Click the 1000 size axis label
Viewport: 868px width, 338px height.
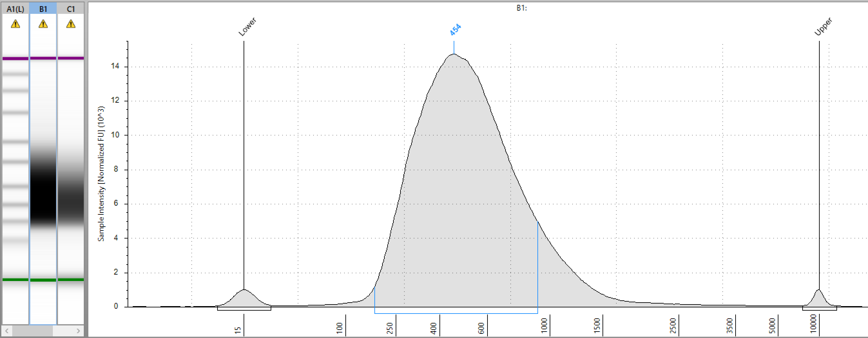click(x=544, y=326)
